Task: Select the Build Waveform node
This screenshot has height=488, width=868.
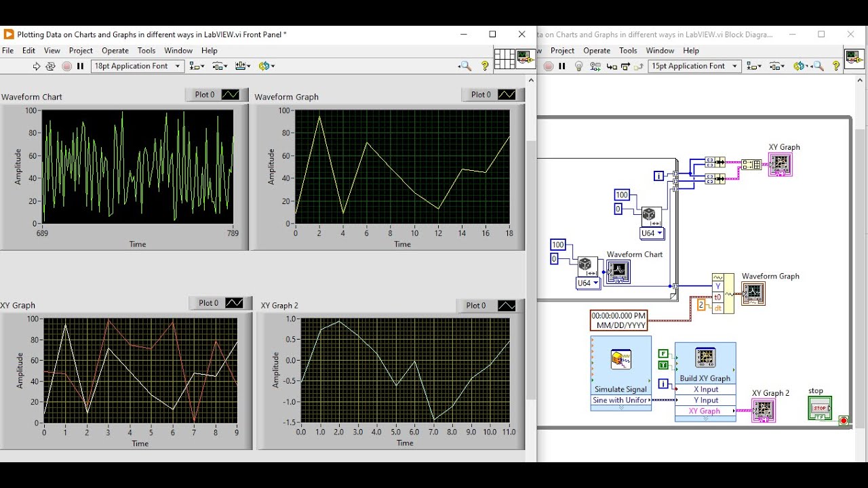Action: 723,293
